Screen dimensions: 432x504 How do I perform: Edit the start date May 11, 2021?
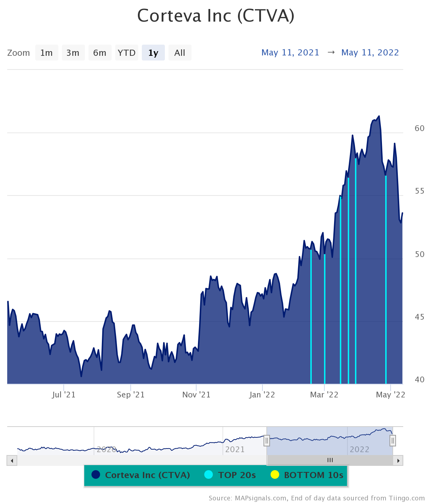click(x=290, y=53)
